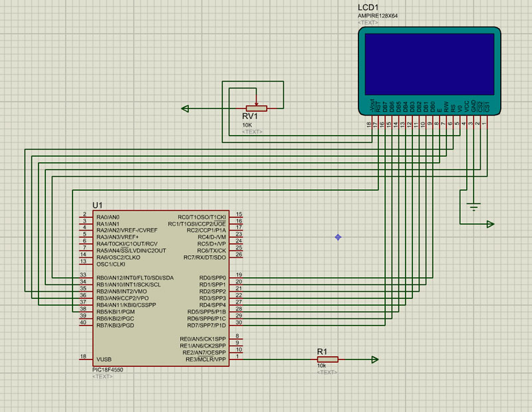Click the ground symbol below the LCD
This screenshot has width=532, height=412.
point(473,207)
